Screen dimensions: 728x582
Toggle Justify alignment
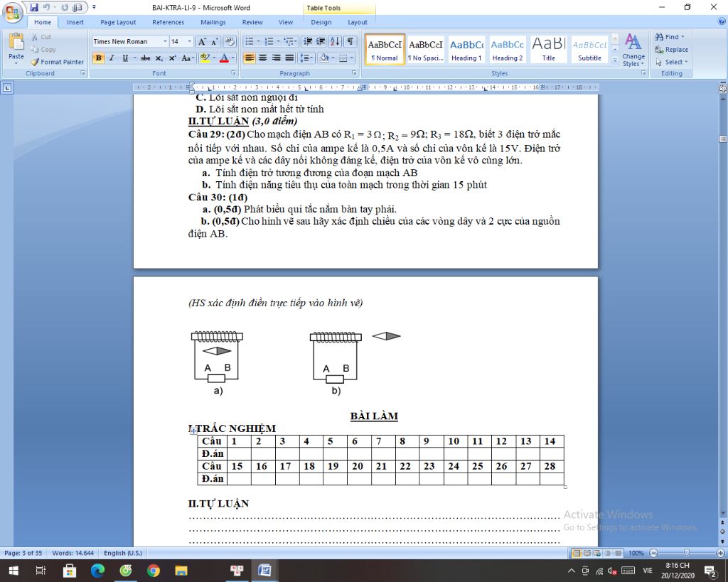coord(289,58)
